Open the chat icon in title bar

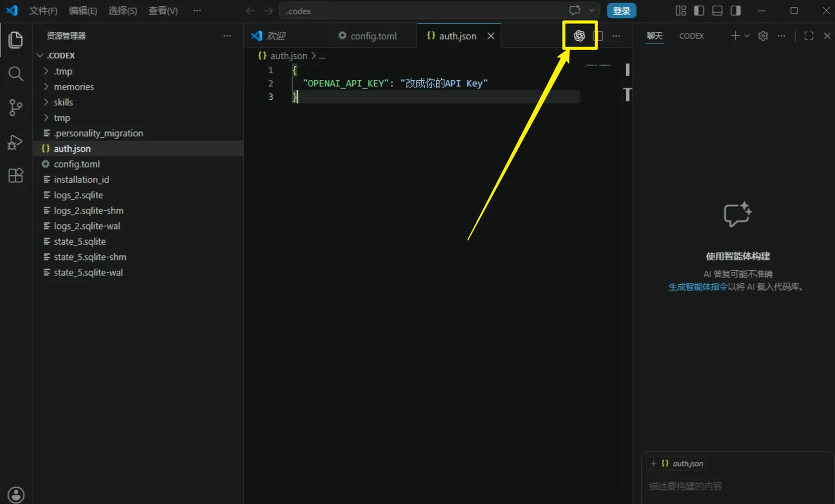(x=575, y=10)
